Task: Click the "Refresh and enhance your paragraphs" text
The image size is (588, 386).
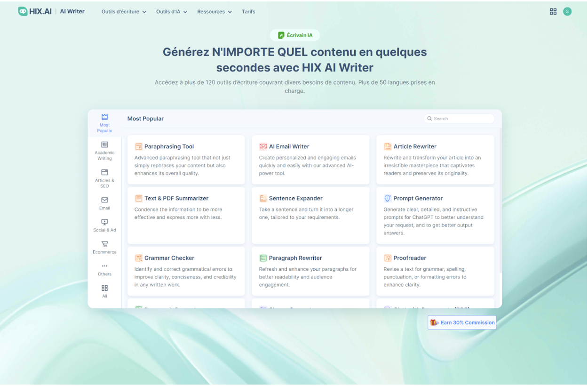Action: (308, 277)
